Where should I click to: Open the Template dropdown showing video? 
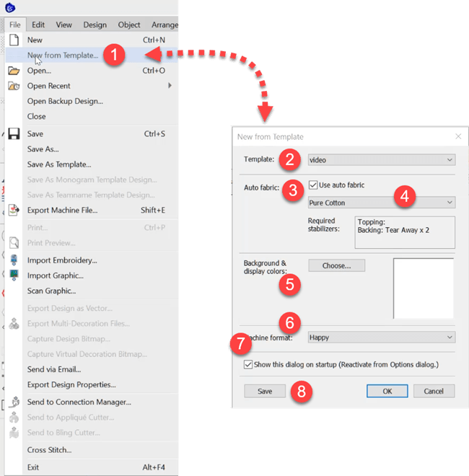click(381, 159)
